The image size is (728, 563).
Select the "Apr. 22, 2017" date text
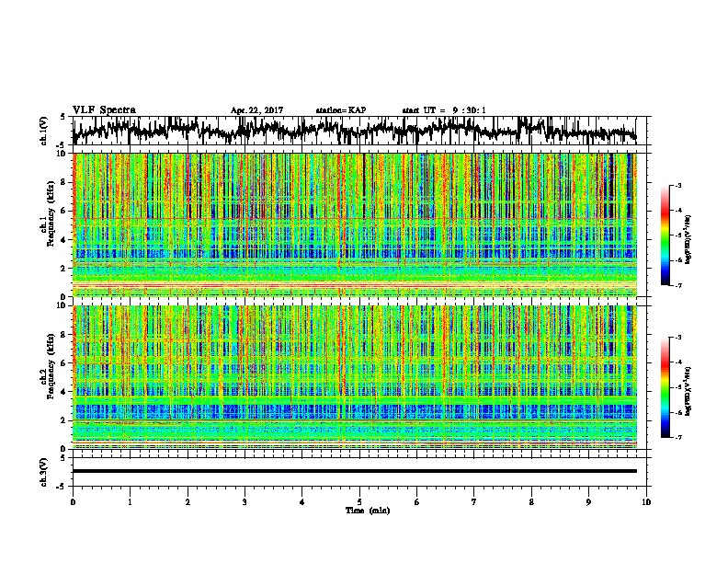click(x=256, y=110)
